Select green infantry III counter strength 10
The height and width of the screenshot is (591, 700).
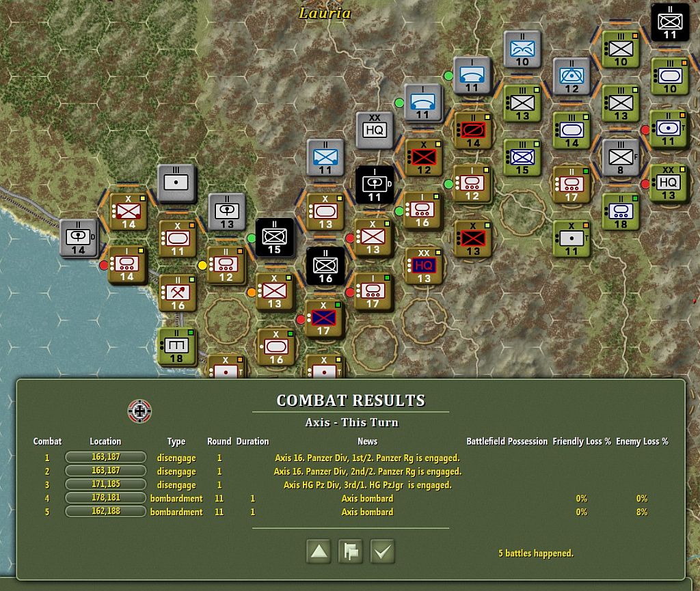pyautogui.click(x=621, y=49)
